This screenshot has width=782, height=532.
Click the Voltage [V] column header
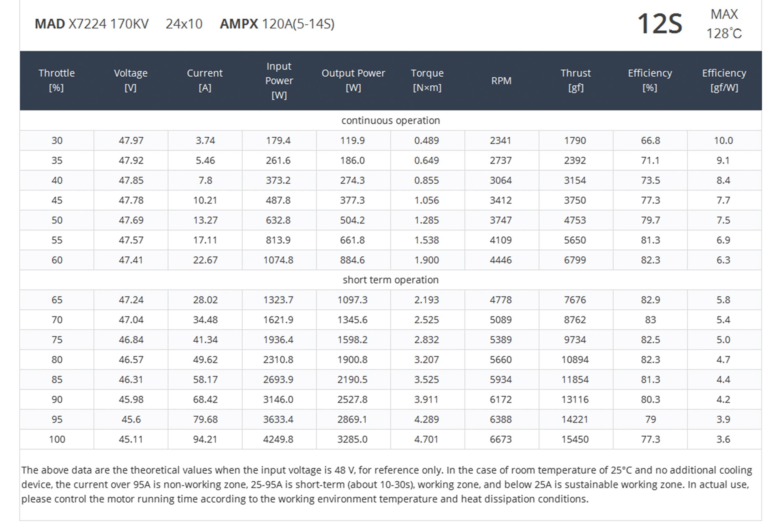(130, 80)
